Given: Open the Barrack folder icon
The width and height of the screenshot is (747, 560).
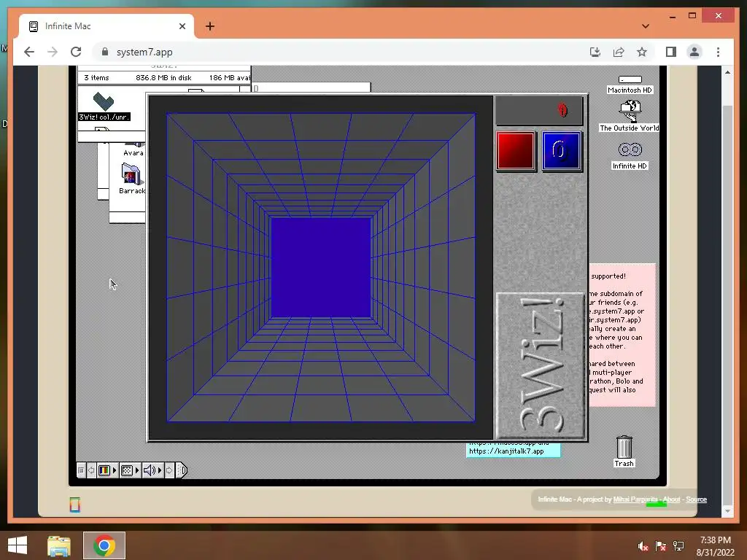Looking at the screenshot, I should [x=131, y=174].
